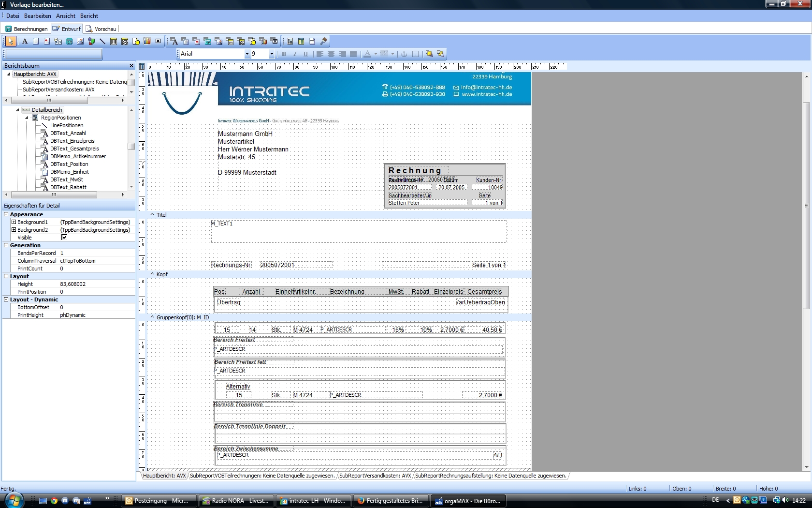The width and height of the screenshot is (812, 508).
Task: Collapse the Generation property group
Action: (6, 245)
